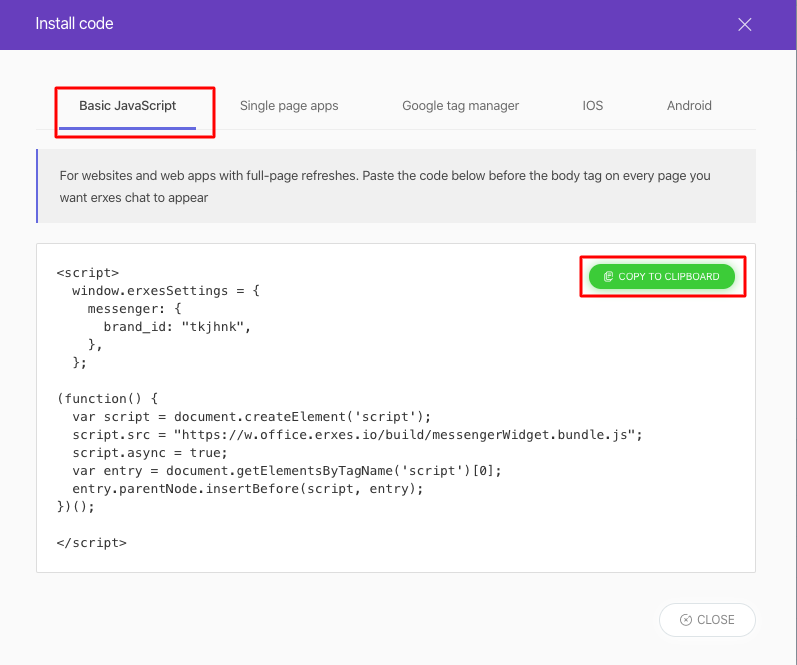This screenshot has width=797, height=665.
Task: Click the Install code dialog title
Action: pos(74,23)
